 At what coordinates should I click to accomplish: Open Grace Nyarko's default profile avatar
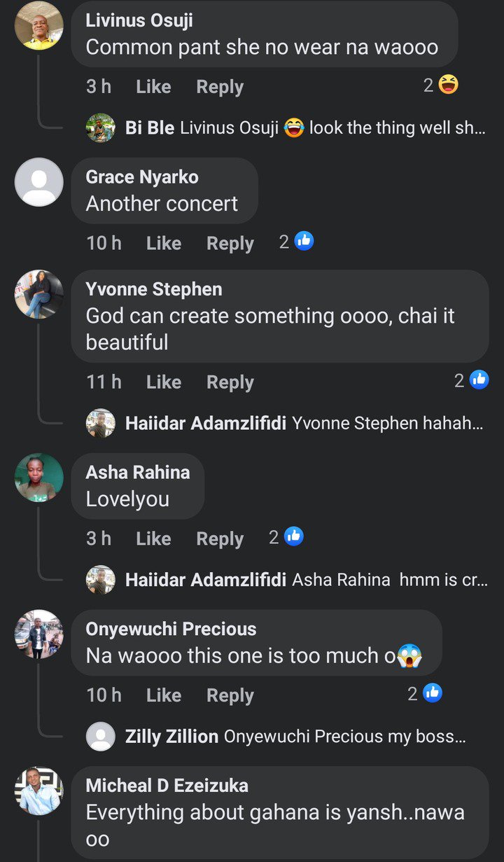[x=39, y=182]
